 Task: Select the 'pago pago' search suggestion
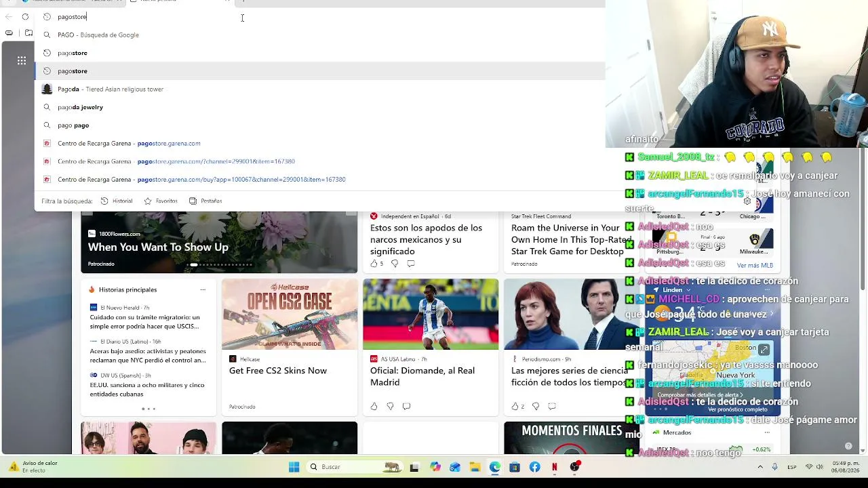319,125
